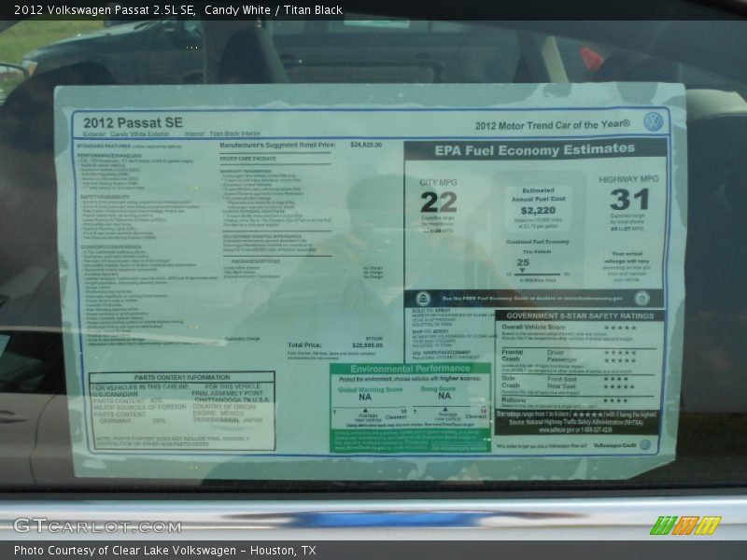Viewport: 747px width, 560px height.
Task: Click the Volkswagen Credit logo on sticker
Action: (x=644, y=445)
